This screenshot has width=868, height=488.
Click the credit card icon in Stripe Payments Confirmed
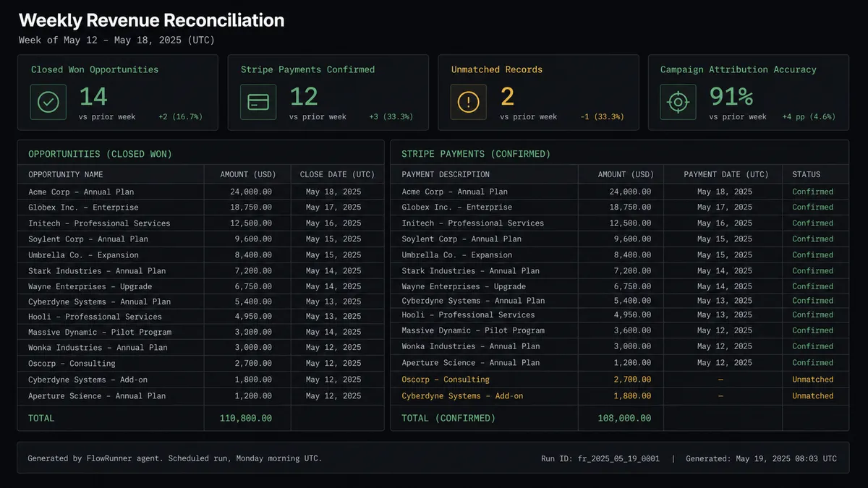click(x=258, y=102)
